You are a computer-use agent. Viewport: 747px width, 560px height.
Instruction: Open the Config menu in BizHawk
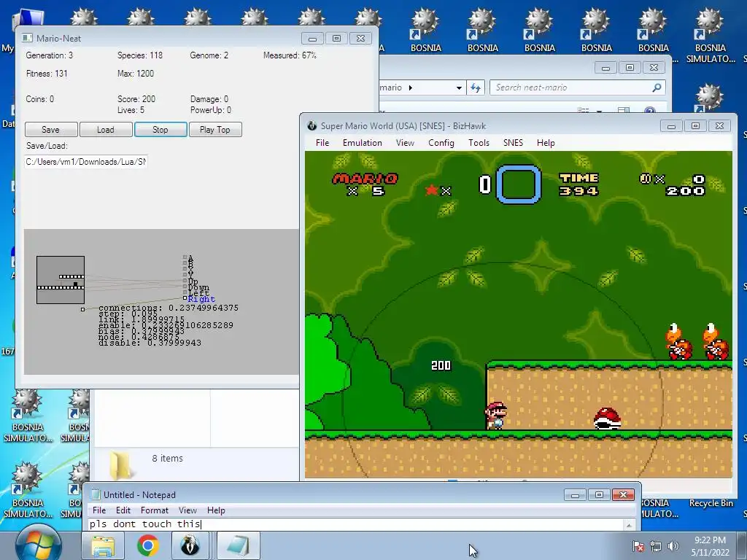click(x=441, y=143)
